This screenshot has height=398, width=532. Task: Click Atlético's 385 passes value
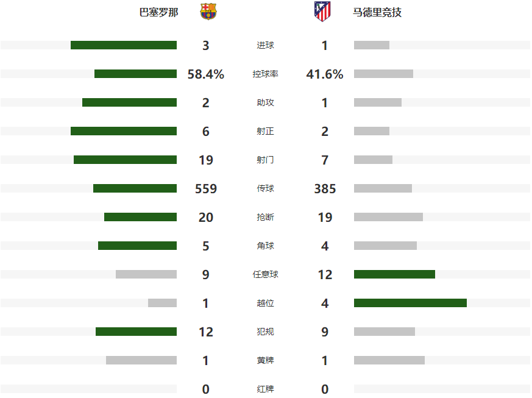click(x=325, y=188)
